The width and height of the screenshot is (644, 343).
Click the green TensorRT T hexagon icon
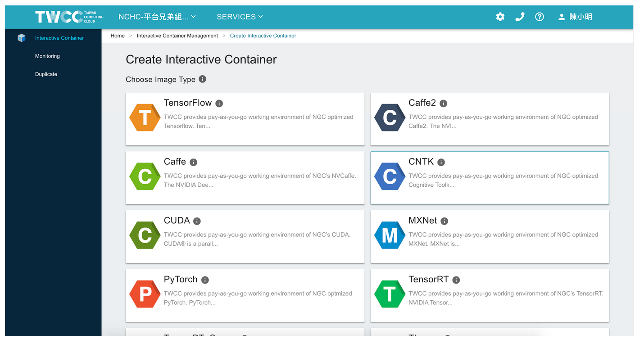390,294
